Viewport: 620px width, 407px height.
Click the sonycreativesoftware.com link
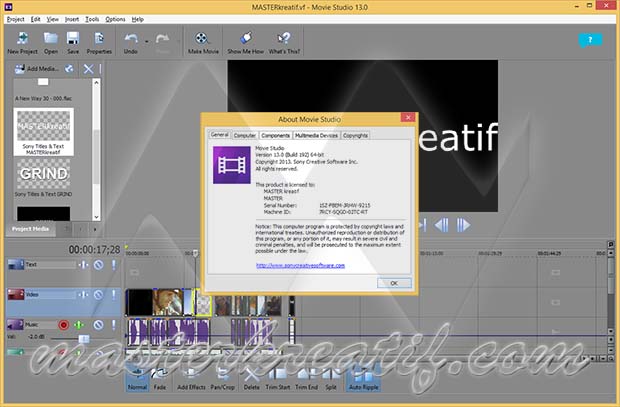(301, 265)
